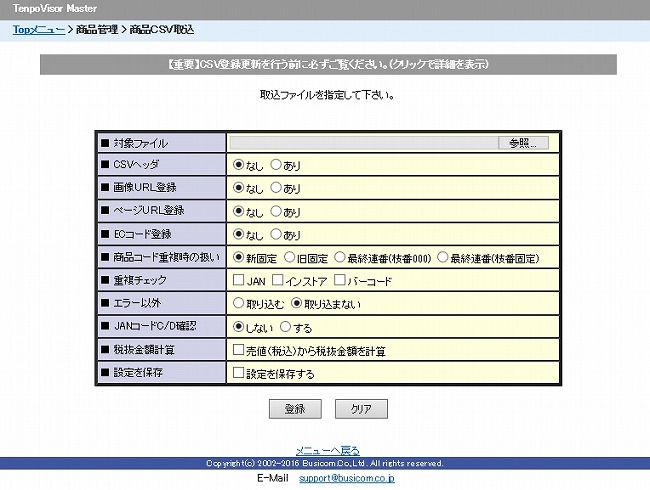650x490 pixels.
Task: Click the 登録 register button
Action: [x=295, y=409]
